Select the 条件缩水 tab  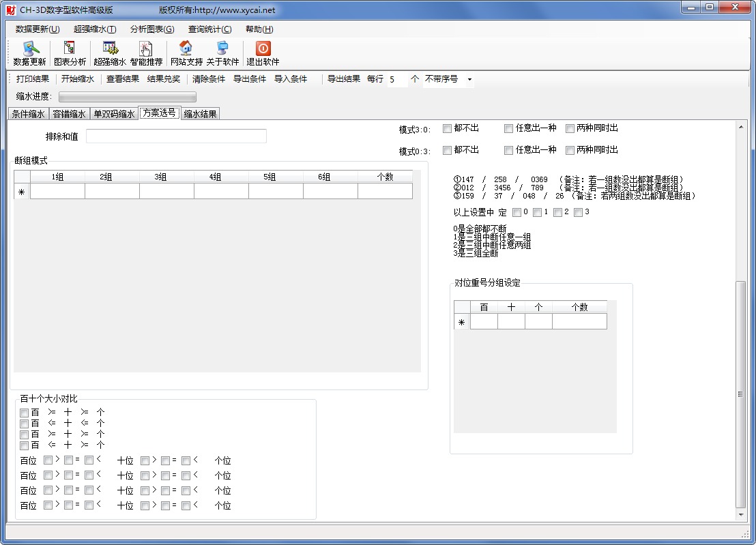[x=27, y=113]
